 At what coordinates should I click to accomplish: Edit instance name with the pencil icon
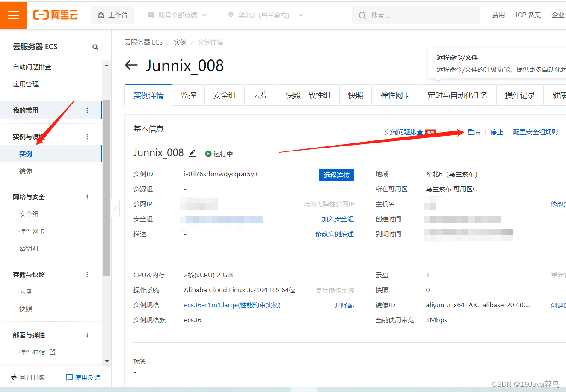tap(193, 153)
